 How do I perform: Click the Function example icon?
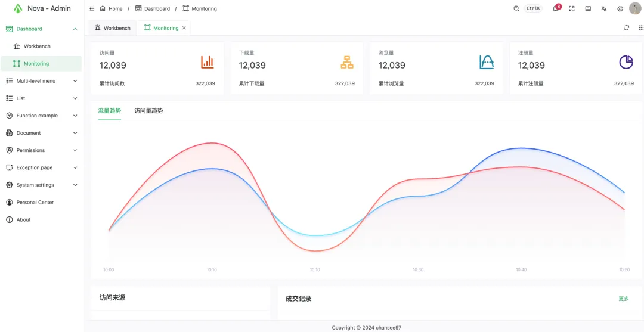[9, 116]
